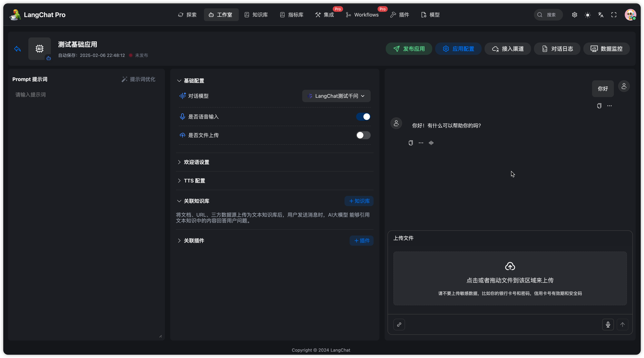Disable the 是否语音输入 toggle
This screenshot has width=644, height=358.
[x=363, y=117]
